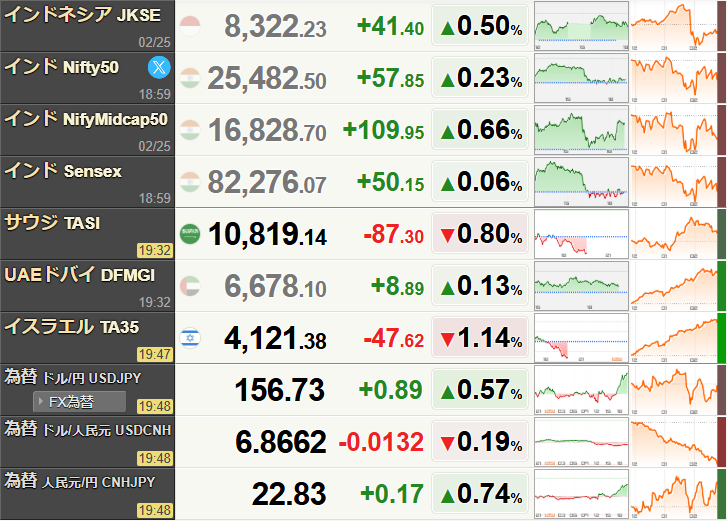Click the 156.73 USDJPY rate value
The height and width of the screenshot is (521, 727).
tap(280, 390)
